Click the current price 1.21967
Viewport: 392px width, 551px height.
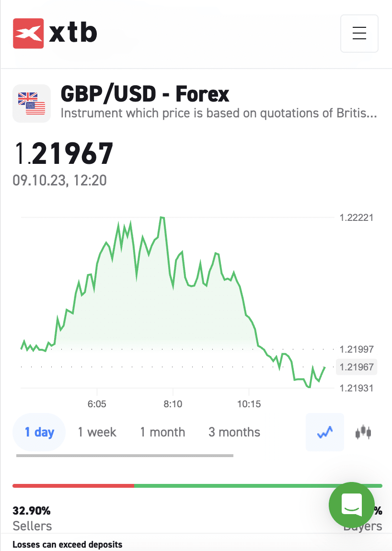click(x=63, y=153)
